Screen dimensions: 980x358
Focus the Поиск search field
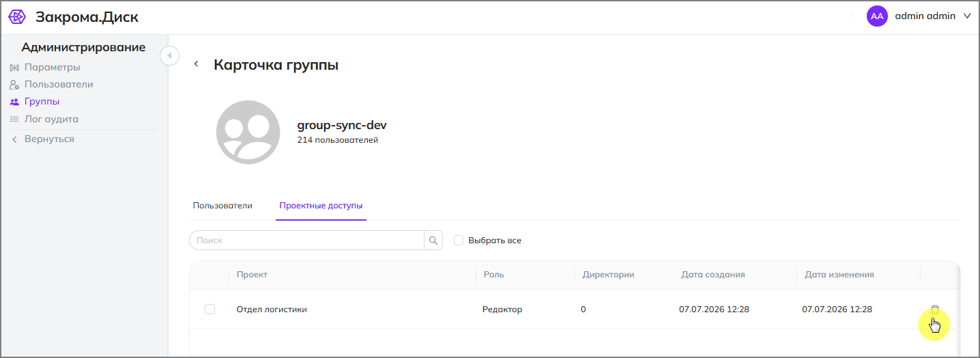coord(306,240)
